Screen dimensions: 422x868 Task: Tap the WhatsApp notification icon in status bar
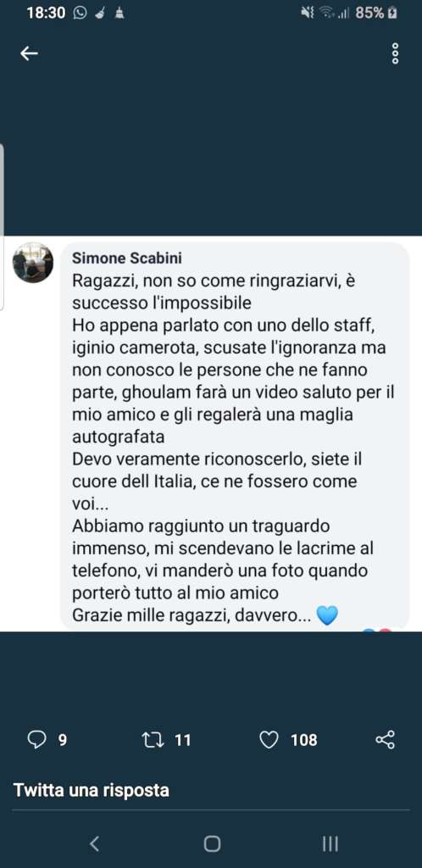point(81,14)
